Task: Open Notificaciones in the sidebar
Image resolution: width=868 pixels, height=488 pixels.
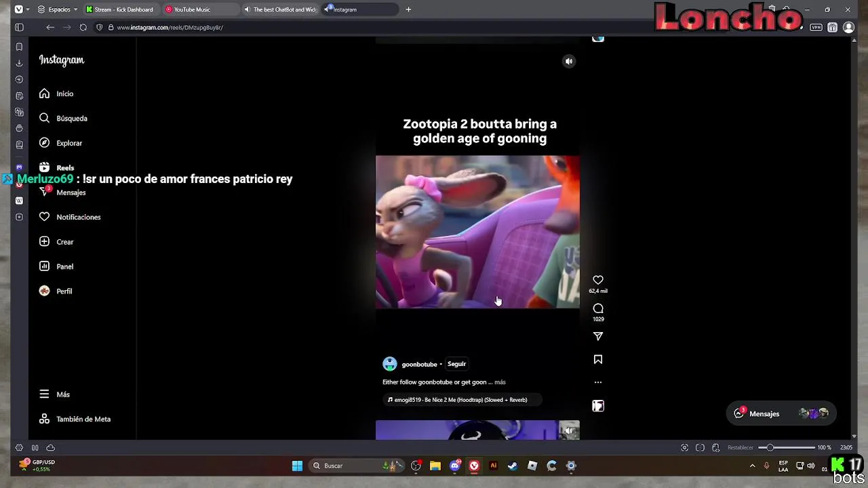Action: click(70, 217)
